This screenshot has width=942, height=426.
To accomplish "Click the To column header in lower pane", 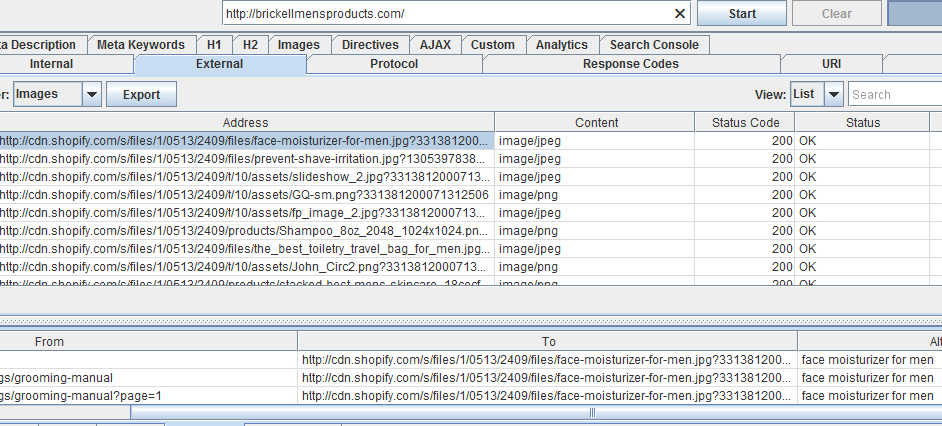I will click(x=548, y=341).
